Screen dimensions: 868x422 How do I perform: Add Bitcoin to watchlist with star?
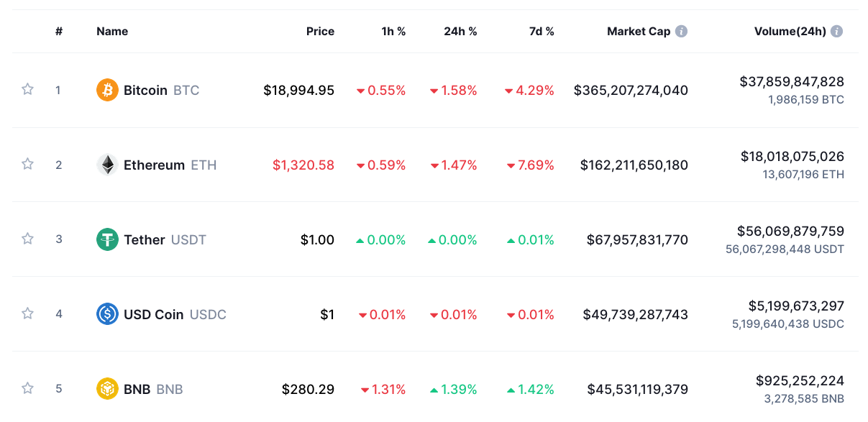[x=27, y=89]
